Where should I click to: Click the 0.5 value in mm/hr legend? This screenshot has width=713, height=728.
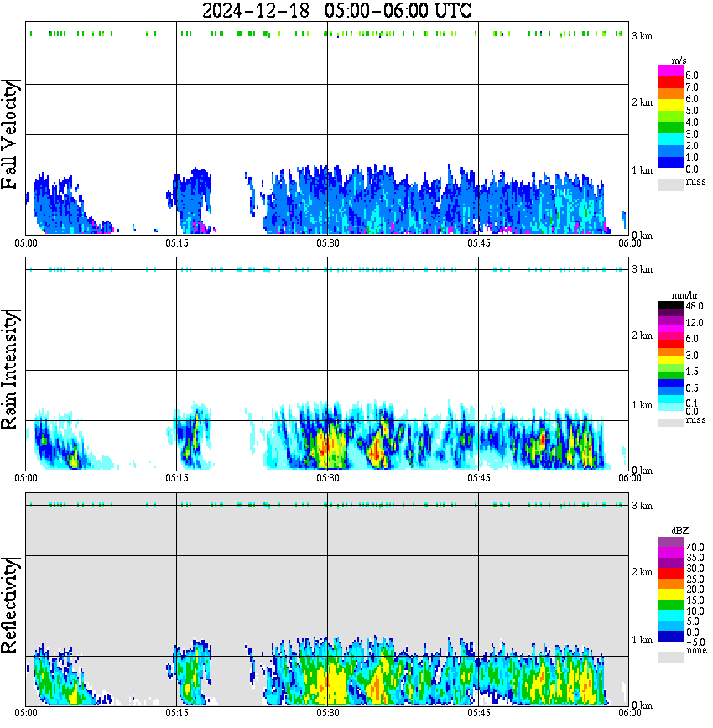[x=692, y=387]
